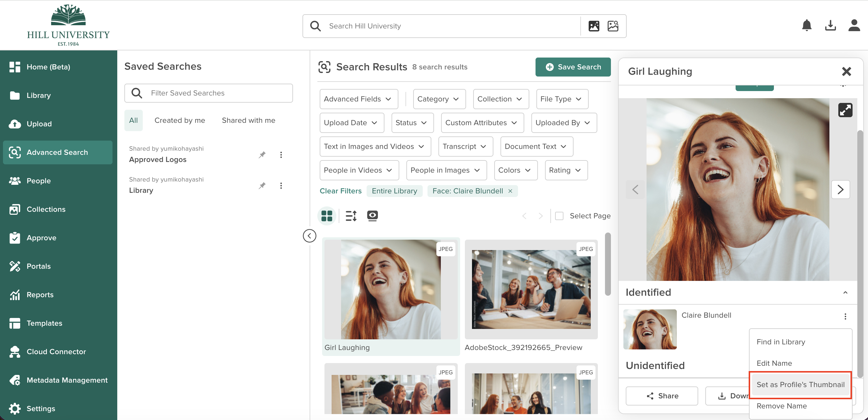This screenshot has height=420, width=868.
Task: Open Claire Blundell three-dot menu
Action: [x=845, y=316]
